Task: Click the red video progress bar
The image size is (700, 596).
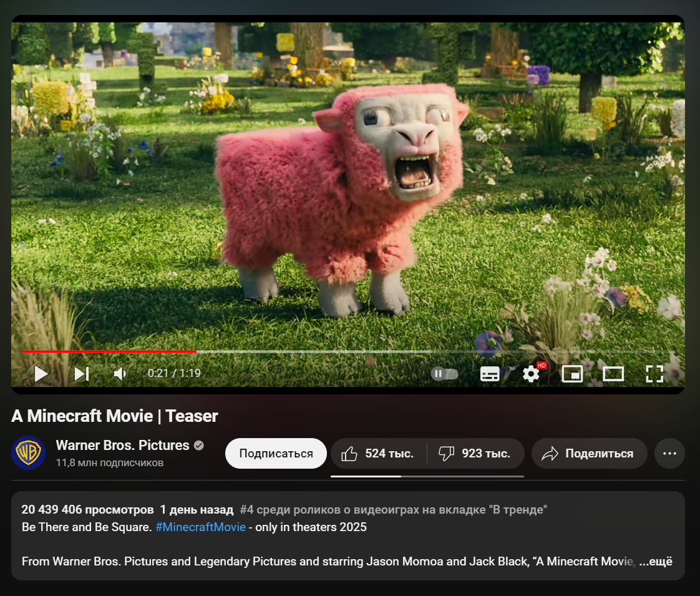Action: (109, 352)
